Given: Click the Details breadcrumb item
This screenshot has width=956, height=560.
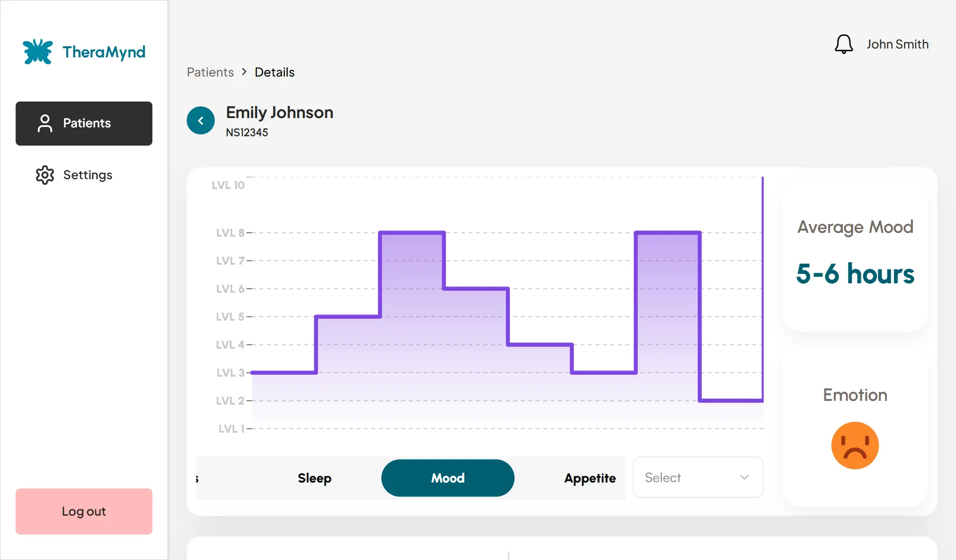Looking at the screenshot, I should coord(274,72).
